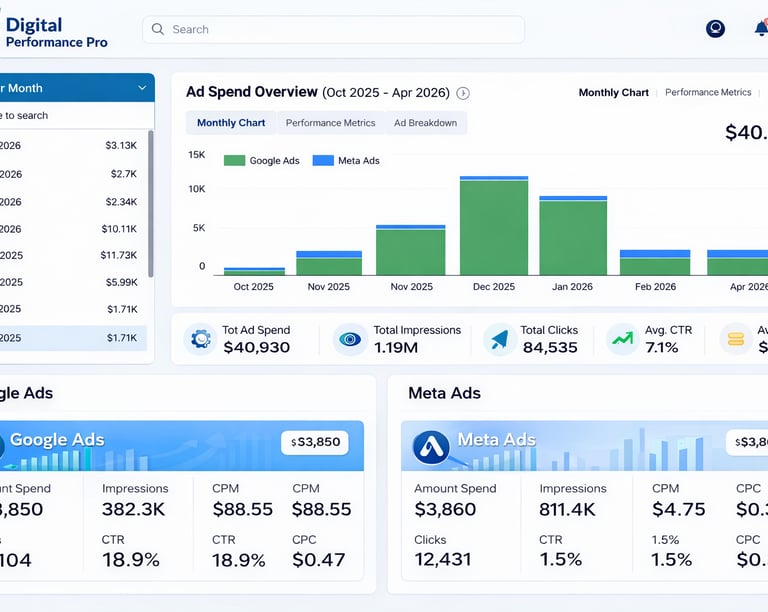Click the $3,850 badge in the Google Ads banner
This screenshot has width=768, height=612.
tap(315, 442)
